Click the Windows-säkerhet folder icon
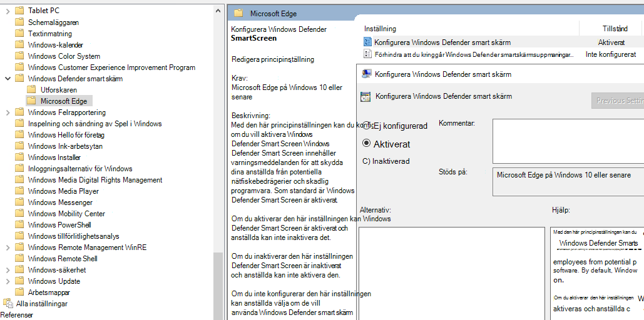Image resolution: width=644 pixels, height=320 pixels. tap(19, 269)
